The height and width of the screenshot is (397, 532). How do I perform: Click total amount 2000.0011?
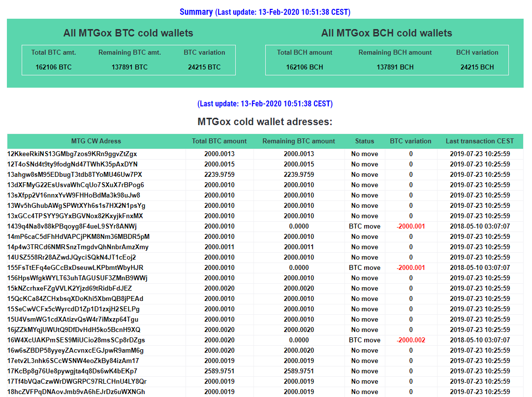[x=219, y=247]
